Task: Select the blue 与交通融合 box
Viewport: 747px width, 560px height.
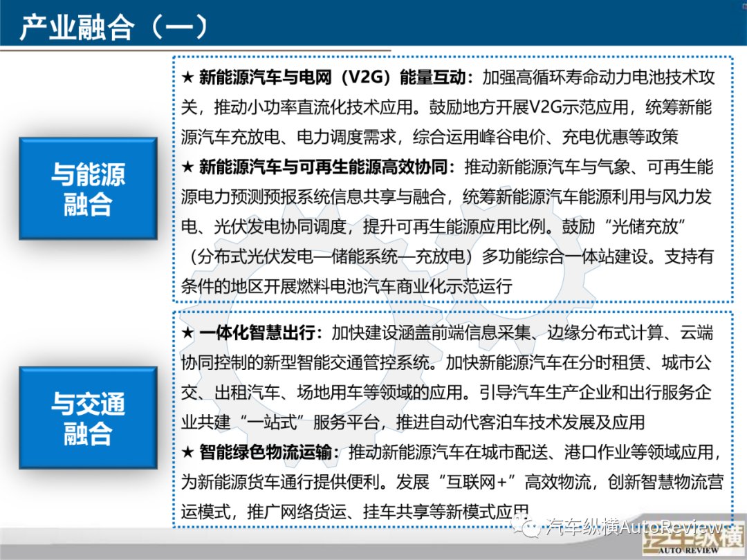Action: [x=88, y=418]
